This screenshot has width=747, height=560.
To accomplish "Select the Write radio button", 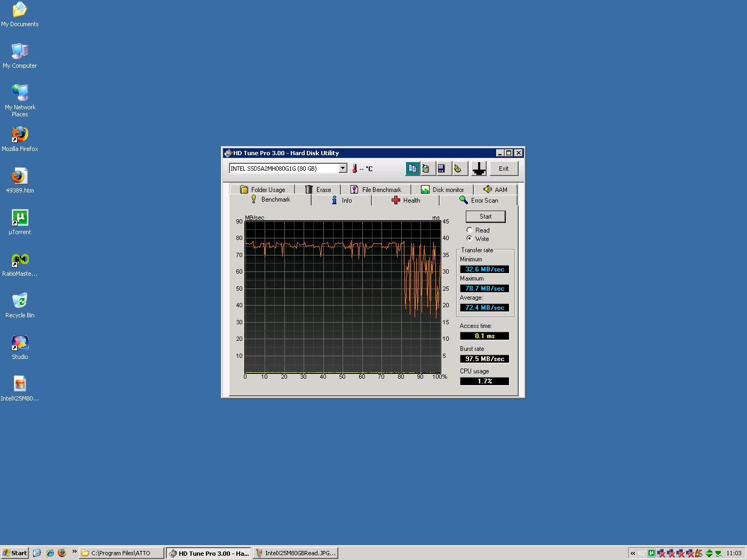I will tap(470, 239).
